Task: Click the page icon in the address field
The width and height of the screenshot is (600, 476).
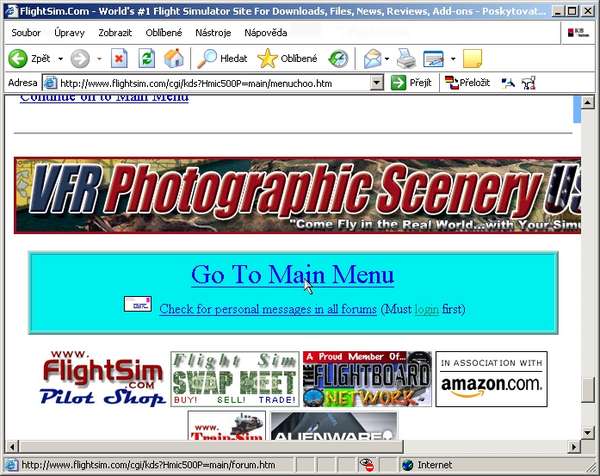Action: 50,83
